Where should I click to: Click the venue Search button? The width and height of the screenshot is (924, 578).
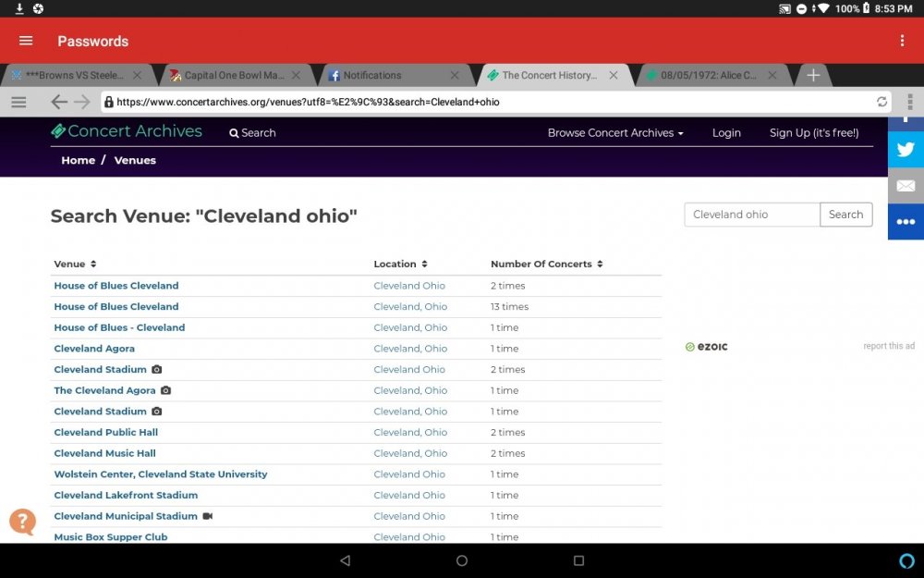(x=845, y=215)
